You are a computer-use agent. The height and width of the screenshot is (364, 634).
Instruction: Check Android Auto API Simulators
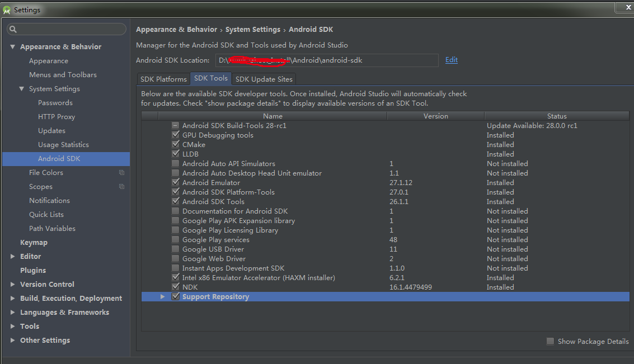176,164
